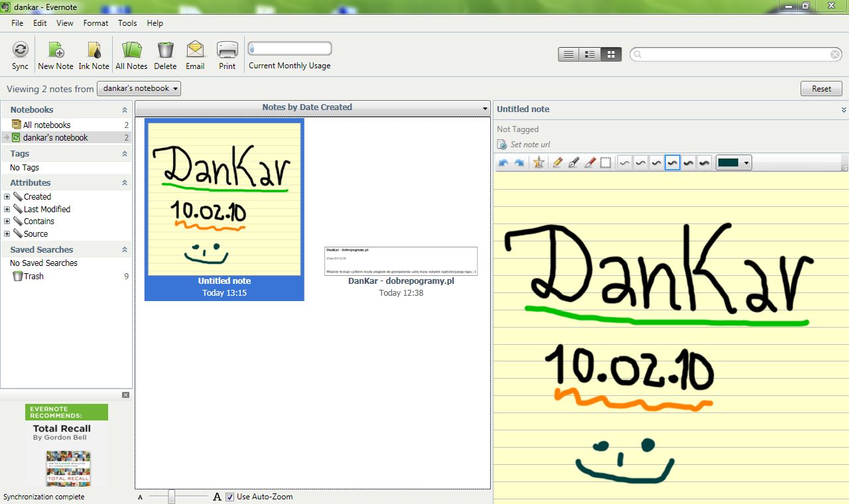
Task: Click the small A zoom icon
Action: pyautogui.click(x=140, y=497)
